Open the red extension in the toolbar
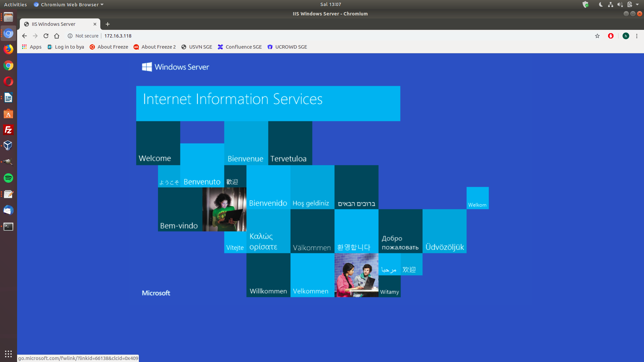Screen dimensions: 644x362 pos(611,36)
